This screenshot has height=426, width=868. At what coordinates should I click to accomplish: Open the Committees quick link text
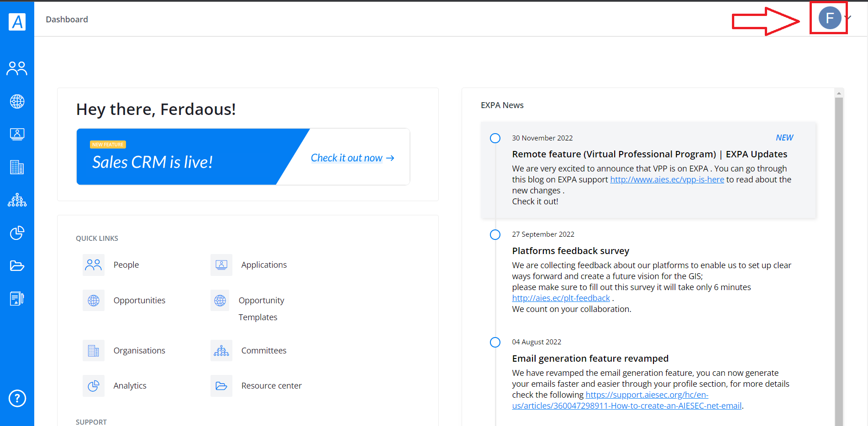(264, 351)
